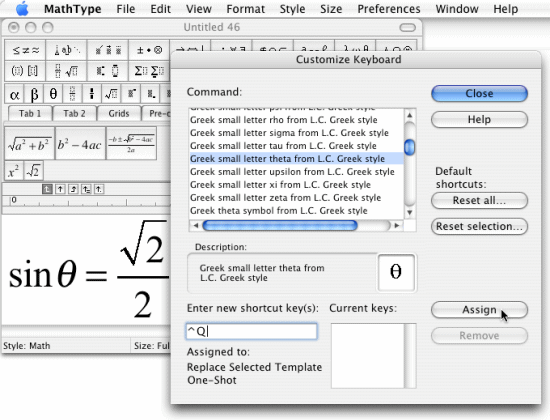
Task: Insert the x² saved expression
Action: coord(14,171)
